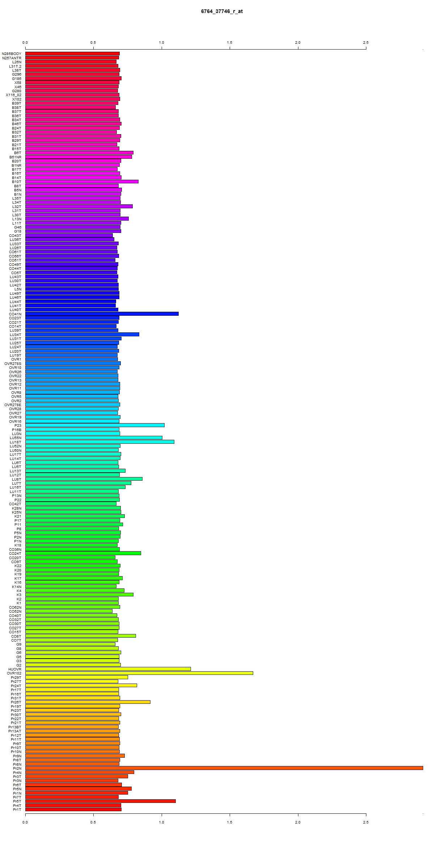Click the lime CO8T bar
This screenshot has height=868, width=434.
[x=81, y=636]
